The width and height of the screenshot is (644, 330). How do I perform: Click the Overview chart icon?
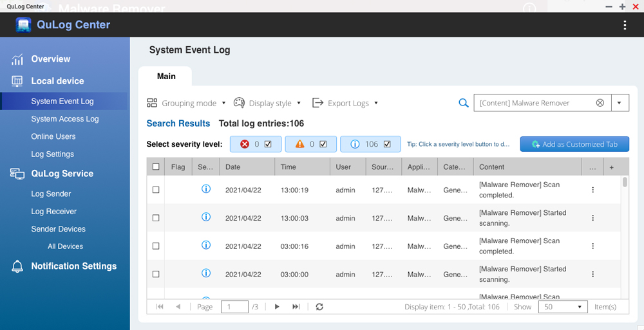pos(17,60)
